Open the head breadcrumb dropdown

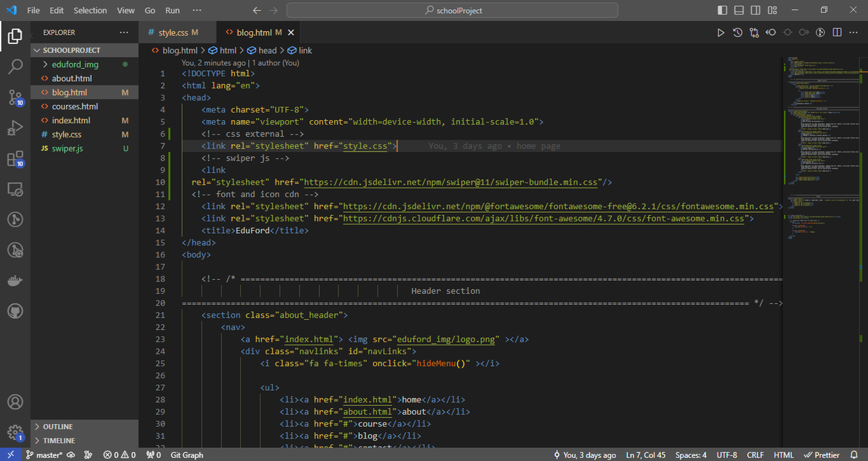(x=261, y=51)
